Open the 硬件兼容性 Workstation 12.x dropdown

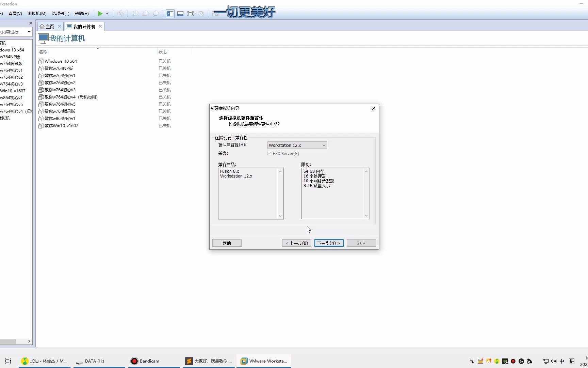click(297, 145)
